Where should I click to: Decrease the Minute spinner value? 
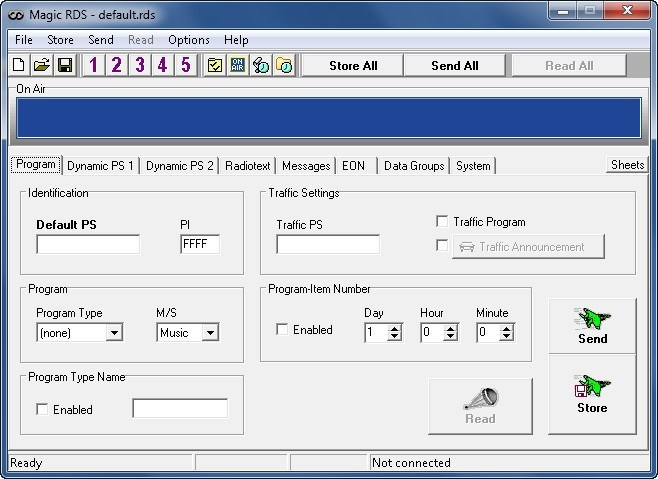click(x=507, y=337)
